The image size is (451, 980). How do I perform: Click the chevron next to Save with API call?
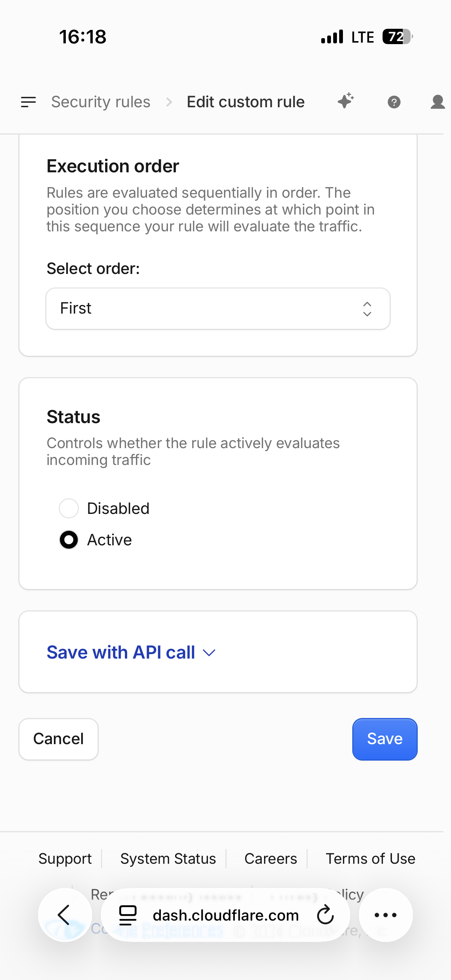pos(209,653)
